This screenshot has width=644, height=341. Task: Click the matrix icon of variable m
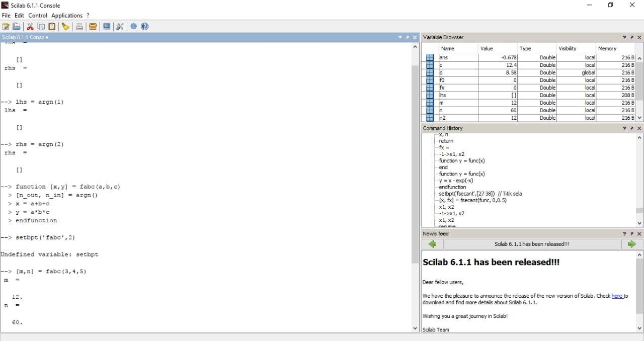point(430,103)
